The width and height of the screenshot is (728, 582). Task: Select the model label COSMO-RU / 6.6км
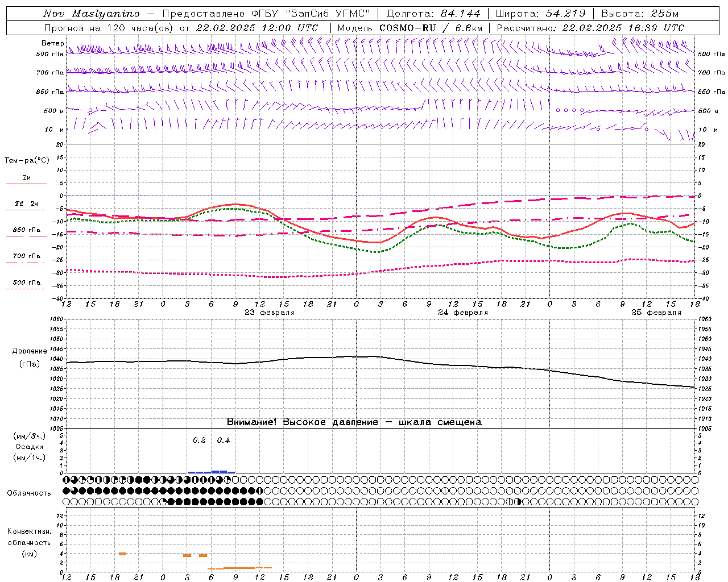[431, 28]
